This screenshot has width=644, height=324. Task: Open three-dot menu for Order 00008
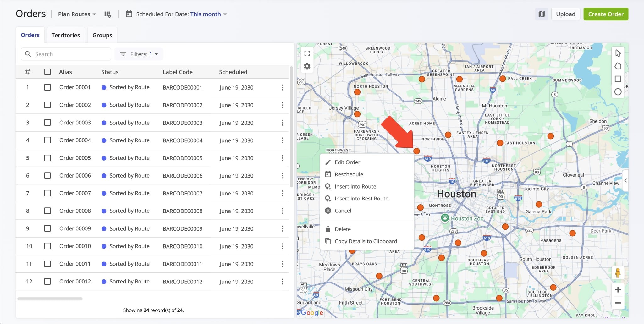[x=282, y=211]
